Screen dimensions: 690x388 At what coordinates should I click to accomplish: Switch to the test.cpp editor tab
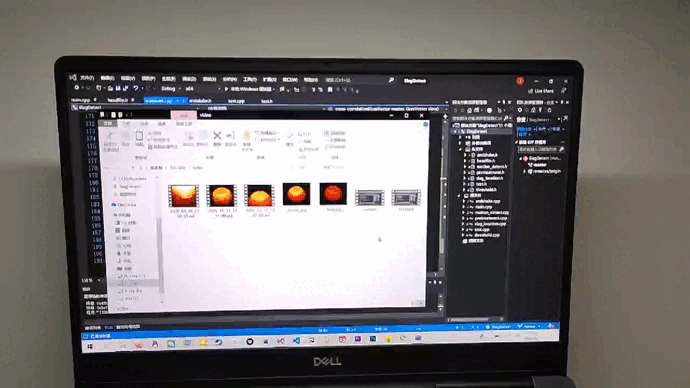(x=236, y=101)
